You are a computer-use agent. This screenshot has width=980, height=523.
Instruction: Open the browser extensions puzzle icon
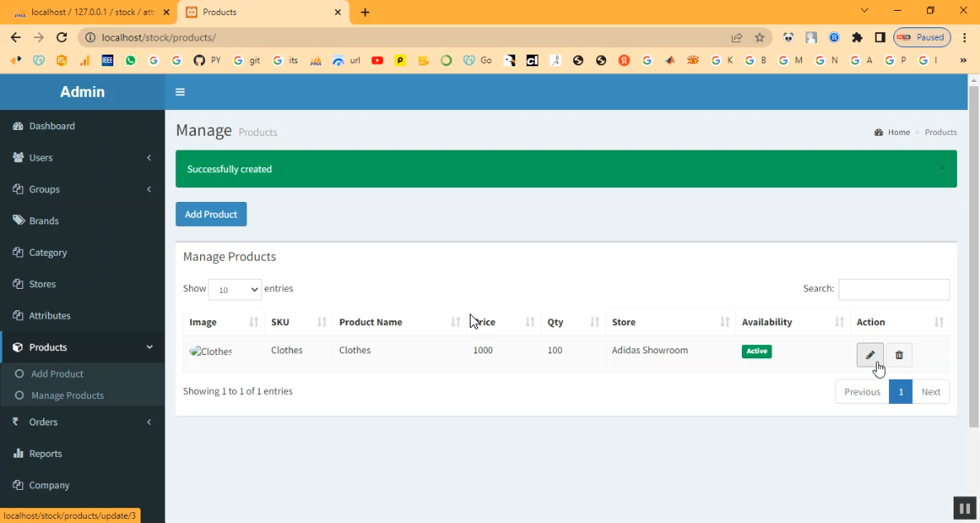coord(857,37)
